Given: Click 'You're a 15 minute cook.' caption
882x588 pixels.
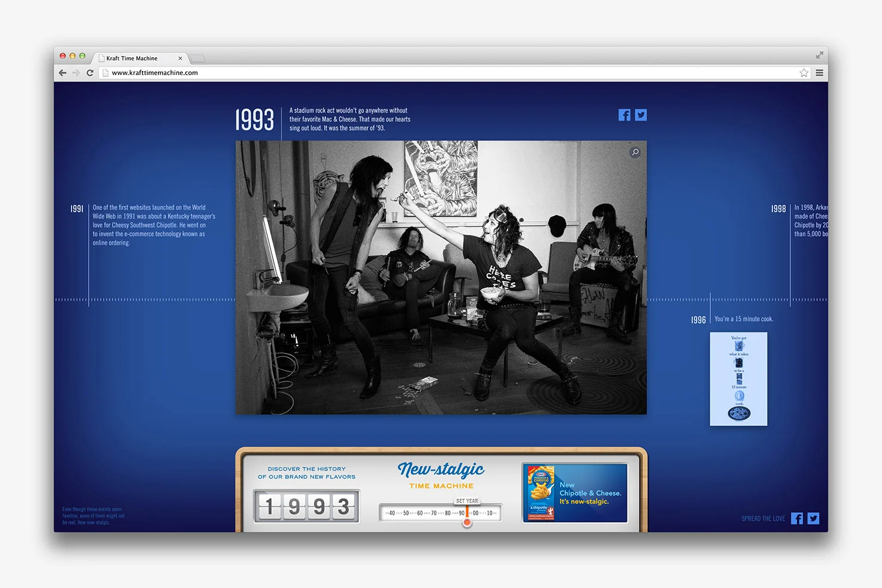Looking at the screenshot, I should 744,319.
